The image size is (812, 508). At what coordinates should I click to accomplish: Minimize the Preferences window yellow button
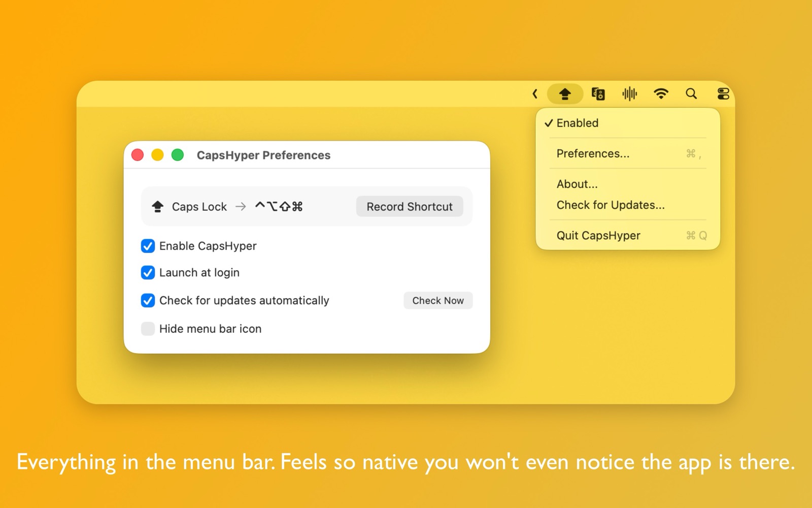(x=158, y=155)
